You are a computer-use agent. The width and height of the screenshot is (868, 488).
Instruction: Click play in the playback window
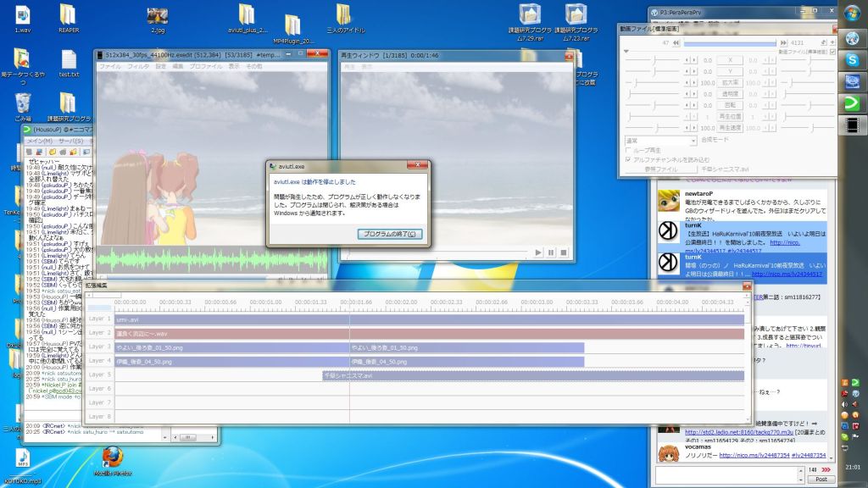[x=538, y=252]
